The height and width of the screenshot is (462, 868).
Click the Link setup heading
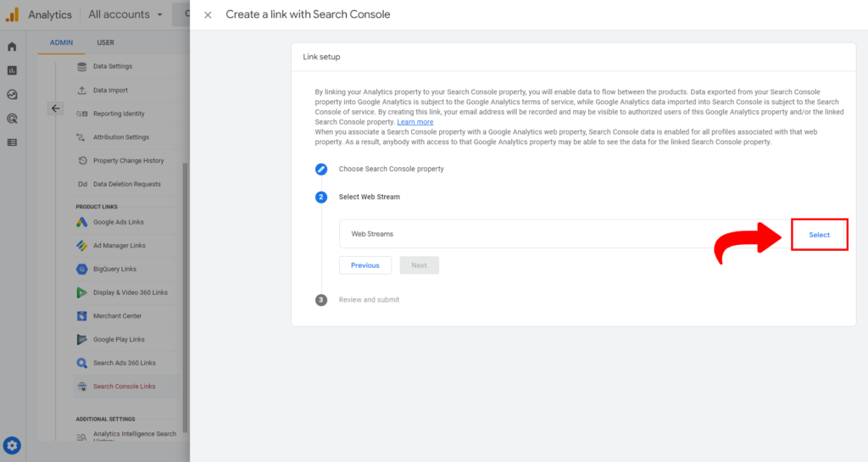[321, 57]
